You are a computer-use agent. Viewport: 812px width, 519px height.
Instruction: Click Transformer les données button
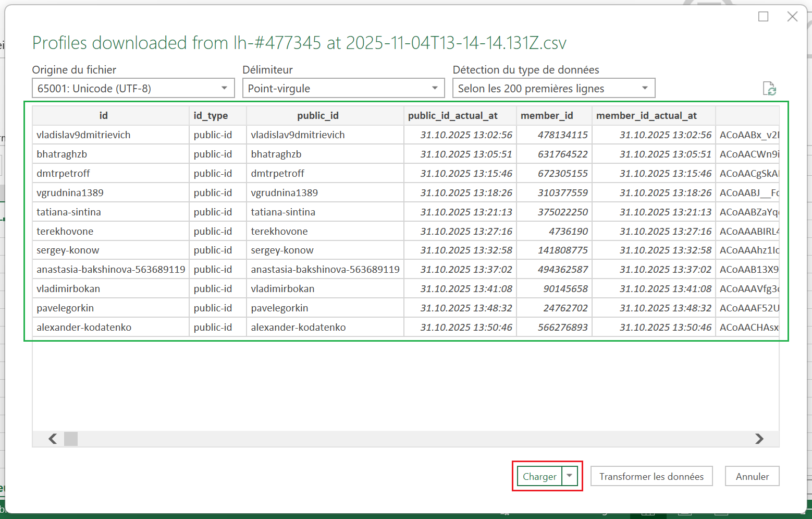pos(651,476)
